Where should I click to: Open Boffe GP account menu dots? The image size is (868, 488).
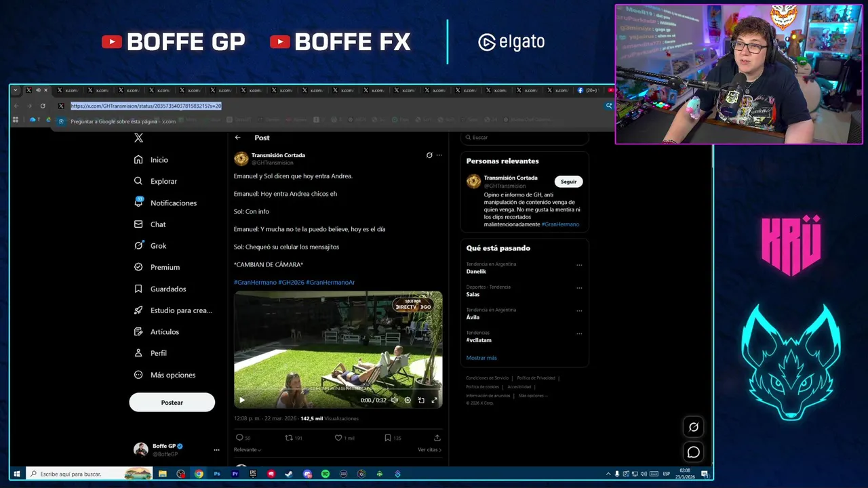click(217, 449)
